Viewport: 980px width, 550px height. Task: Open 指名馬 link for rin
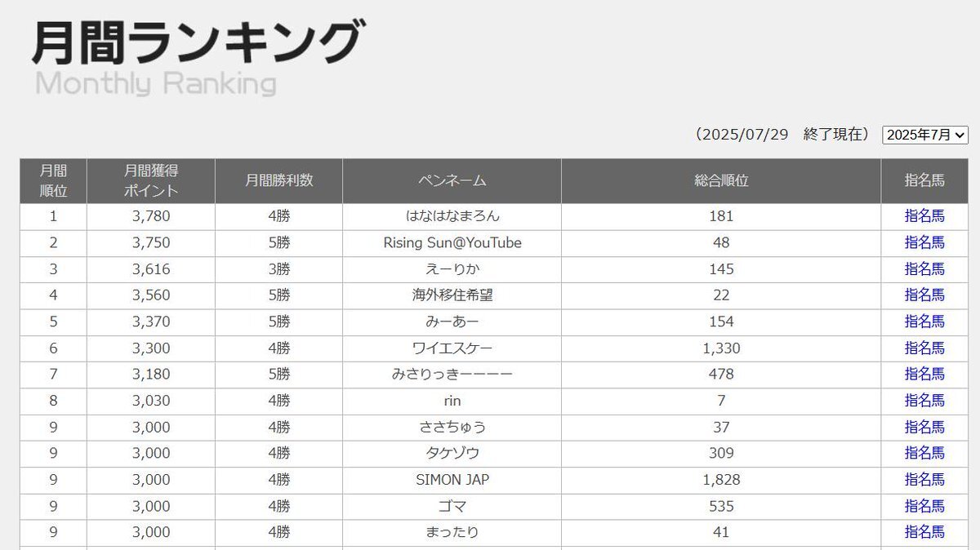pos(924,401)
